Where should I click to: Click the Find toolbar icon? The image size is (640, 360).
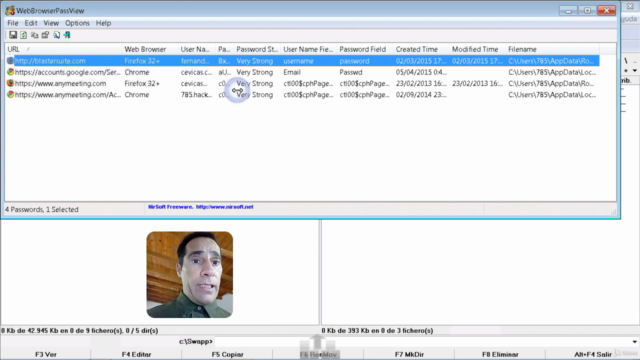(x=56, y=35)
